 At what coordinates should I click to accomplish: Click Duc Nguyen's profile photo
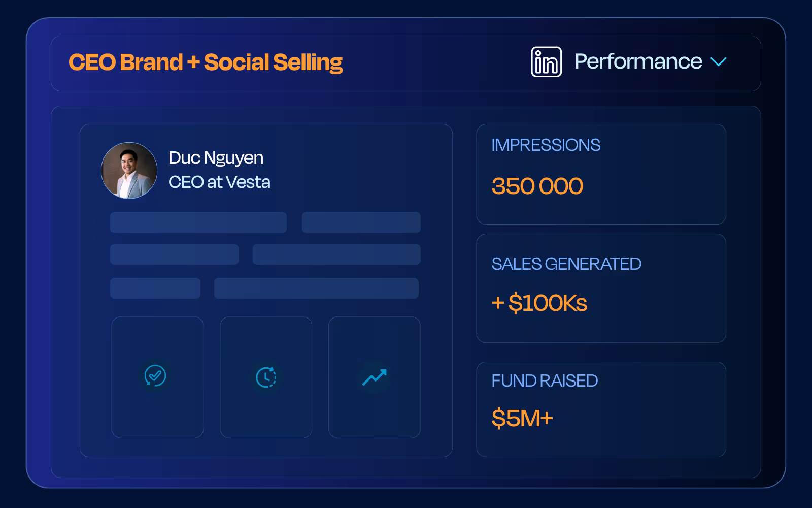click(x=129, y=171)
